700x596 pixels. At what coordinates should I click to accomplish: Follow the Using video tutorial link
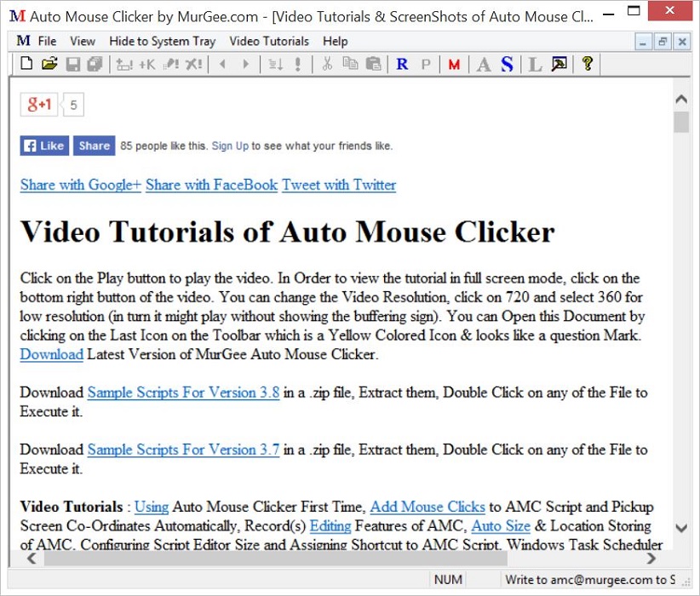point(152,507)
